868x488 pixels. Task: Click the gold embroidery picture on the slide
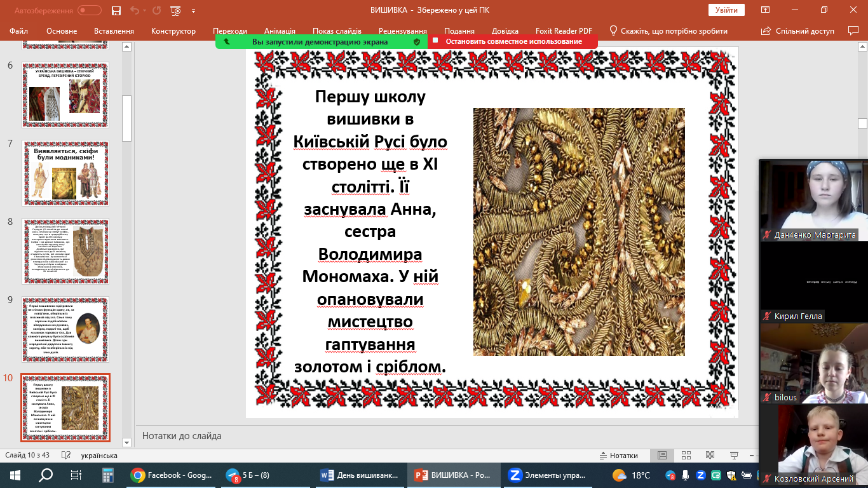(x=579, y=232)
